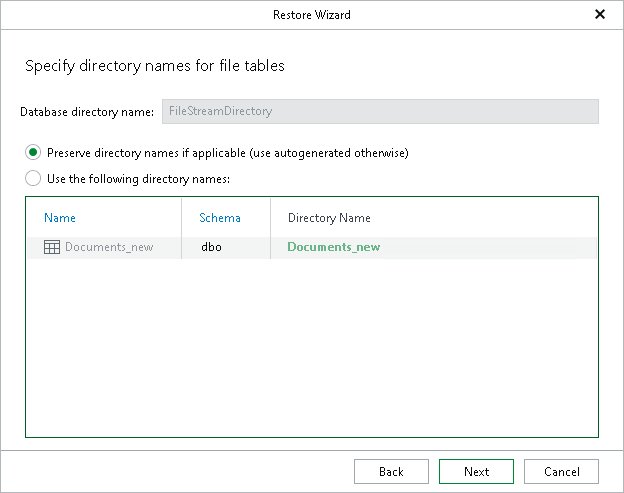Click the table icon beside Documents_new

pyautogui.click(x=52, y=247)
